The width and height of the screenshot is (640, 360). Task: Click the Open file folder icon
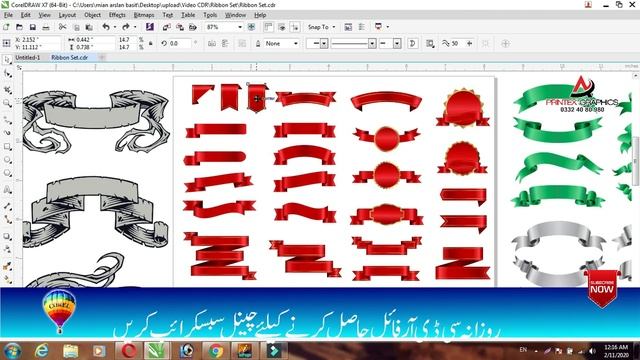(x=19, y=27)
